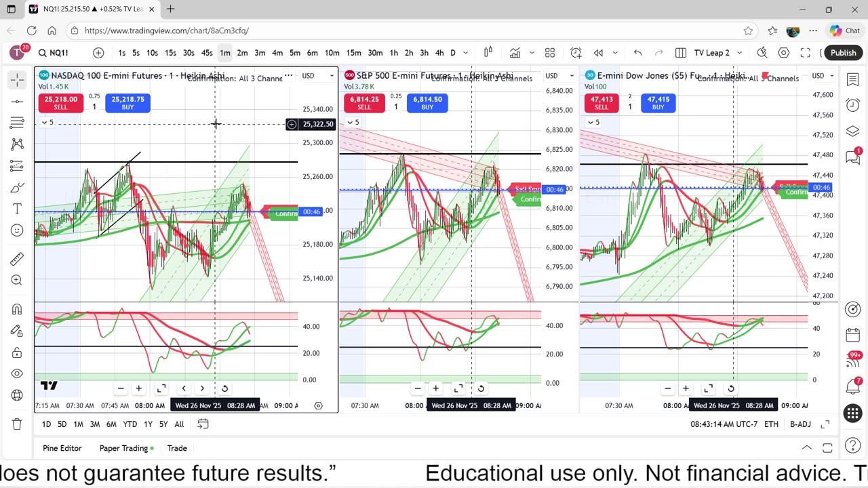Open the NQ1! symbol search
This screenshot has height=488, width=868.
pos(54,53)
